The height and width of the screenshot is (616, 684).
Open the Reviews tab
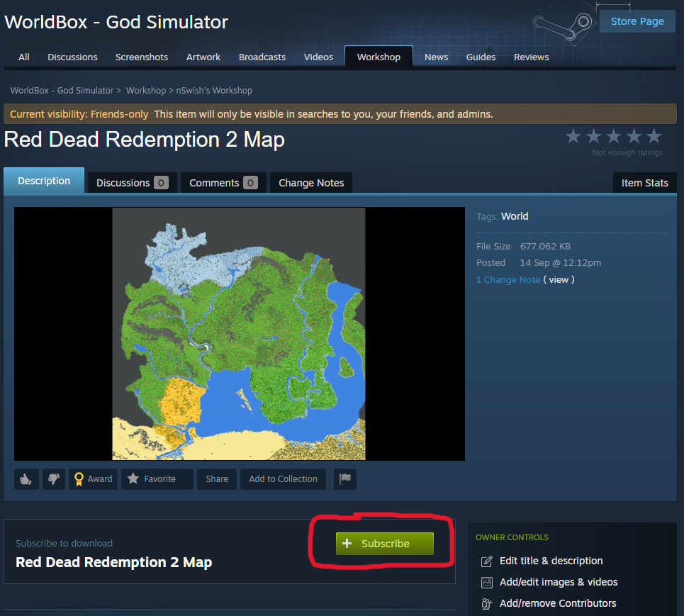(532, 57)
